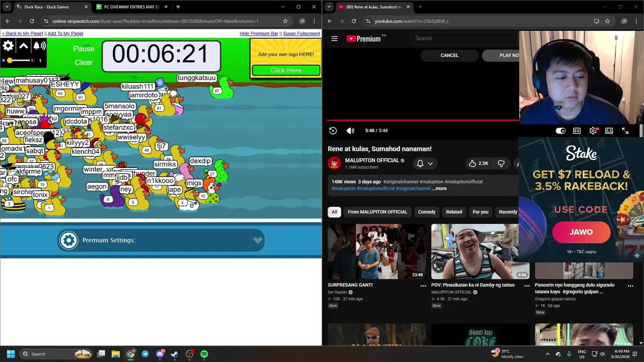
Task: Click the 'Super Fullscreen!' link
Action: (x=301, y=34)
